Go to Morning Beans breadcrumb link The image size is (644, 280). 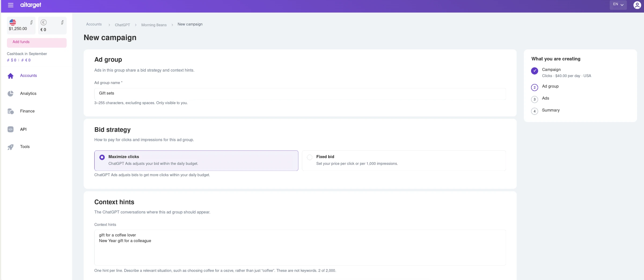tap(154, 25)
